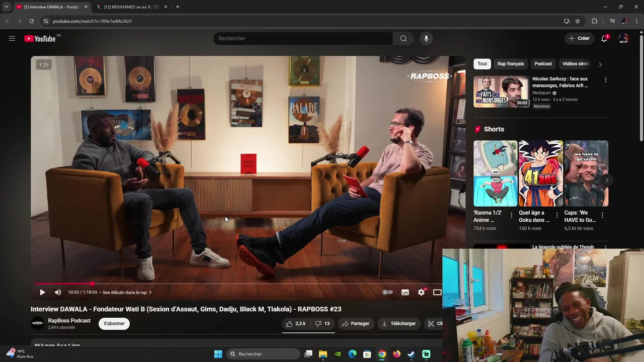The image size is (644, 362).
Task: Open the YouTube hamburger guide menu
Action: [12, 38]
